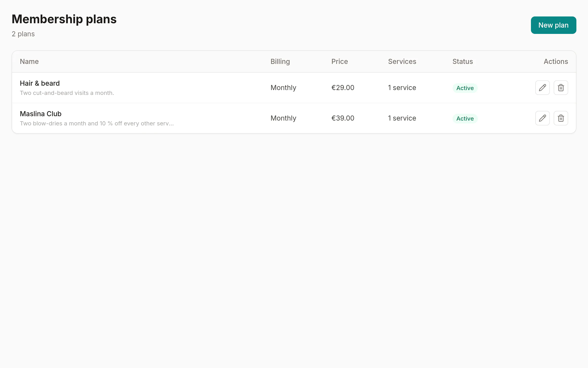The width and height of the screenshot is (588, 368).
Task: Click 1 service in Hair & beard row
Action: point(402,88)
